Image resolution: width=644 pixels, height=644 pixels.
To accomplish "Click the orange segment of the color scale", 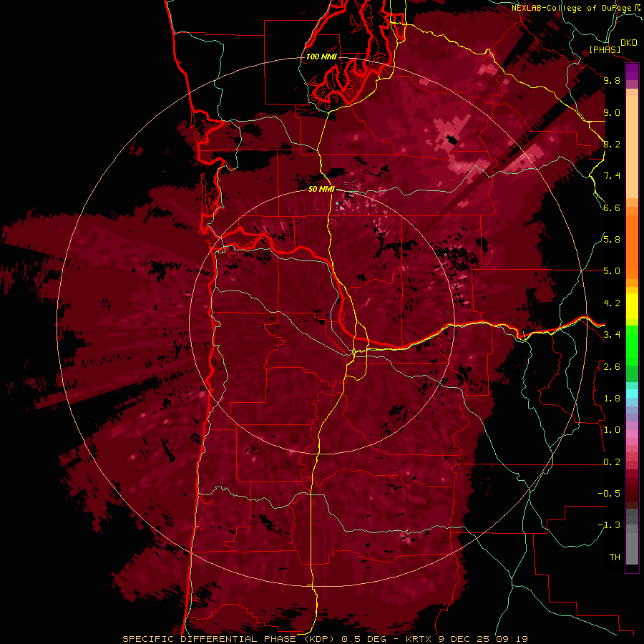I will click(632, 246).
